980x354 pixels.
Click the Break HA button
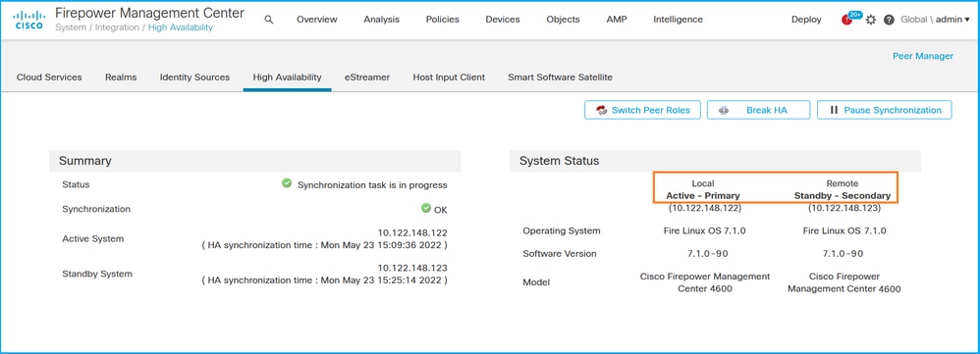[759, 110]
